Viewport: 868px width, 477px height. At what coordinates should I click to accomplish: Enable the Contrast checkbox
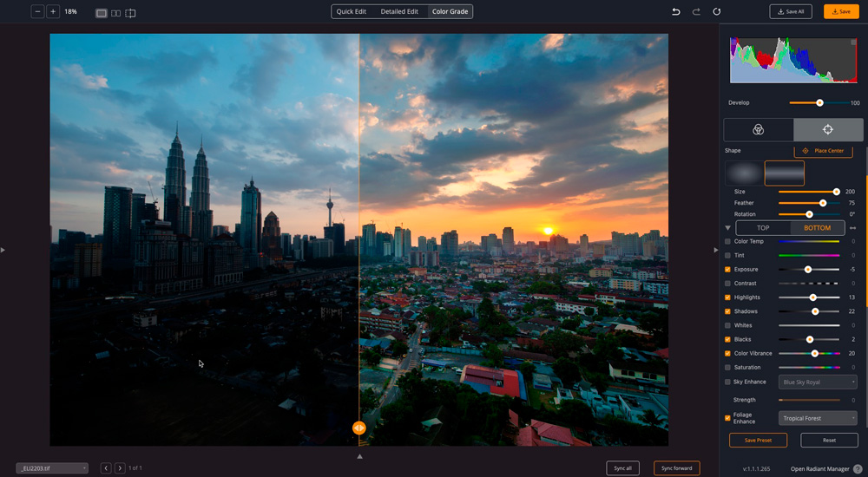727,284
